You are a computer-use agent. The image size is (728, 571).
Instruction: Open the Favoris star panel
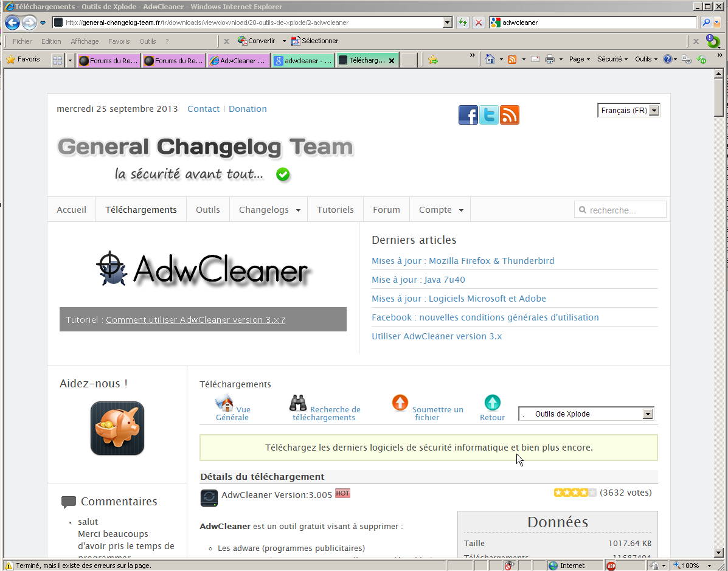coord(23,60)
